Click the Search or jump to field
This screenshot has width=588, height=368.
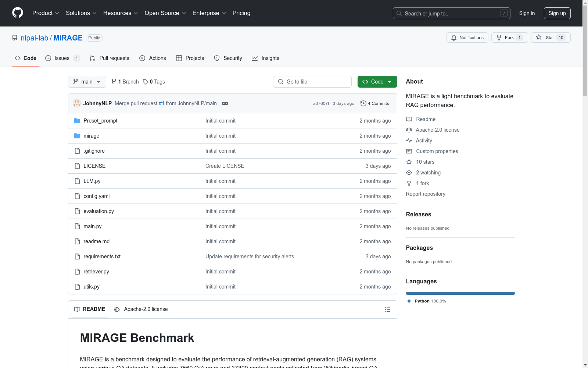click(x=451, y=13)
